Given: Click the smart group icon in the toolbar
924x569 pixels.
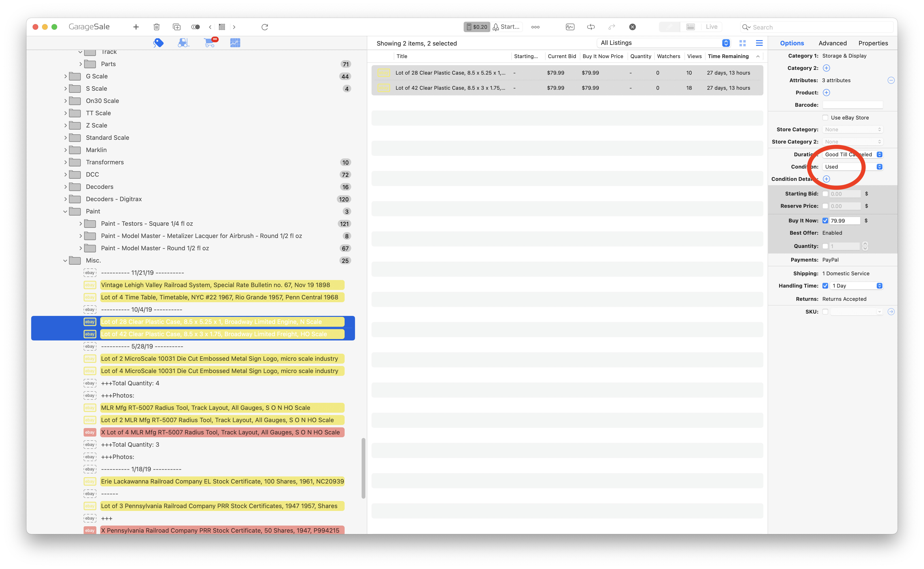Looking at the screenshot, I should 195,27.
